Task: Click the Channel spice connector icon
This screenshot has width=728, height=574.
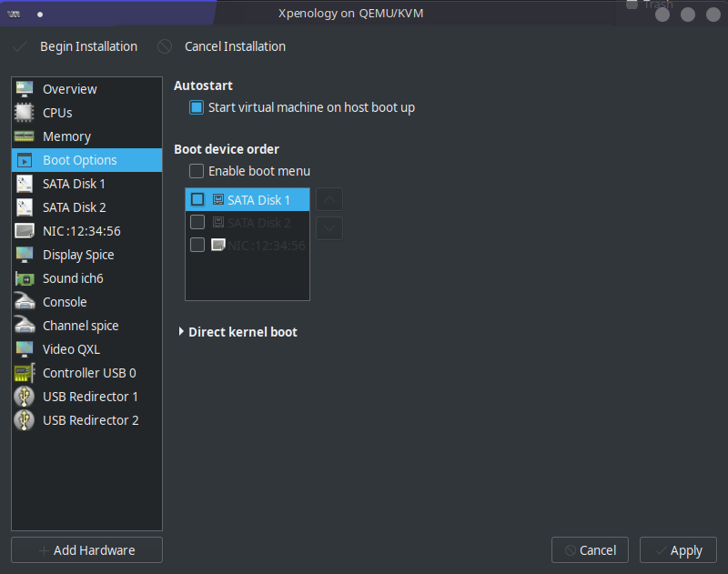Action: coord(25,325)
